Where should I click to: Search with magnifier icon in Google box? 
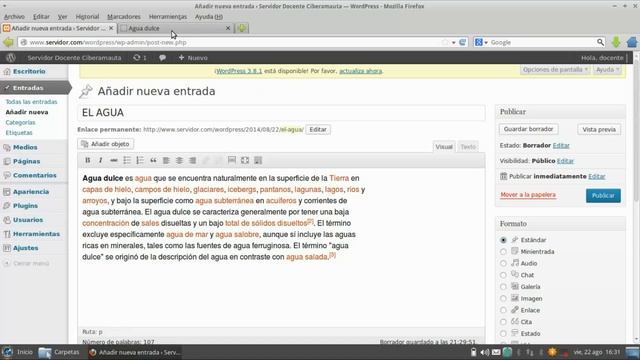[600, 42]
